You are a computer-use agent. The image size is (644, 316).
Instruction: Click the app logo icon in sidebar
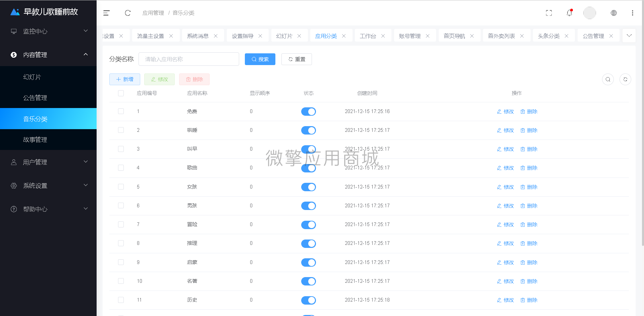15,12
